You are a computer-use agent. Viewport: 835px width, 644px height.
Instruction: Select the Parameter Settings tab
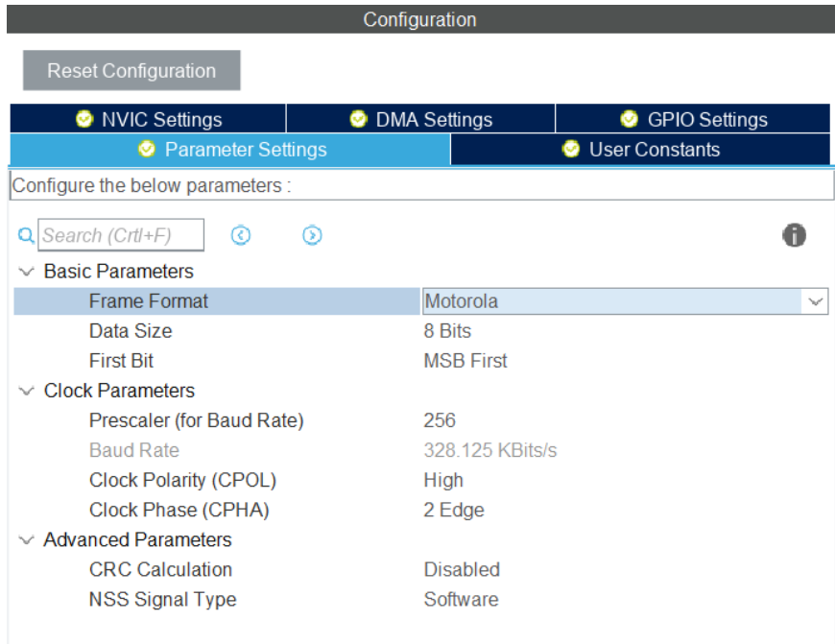pyautogui.click(x=230, y=150)
